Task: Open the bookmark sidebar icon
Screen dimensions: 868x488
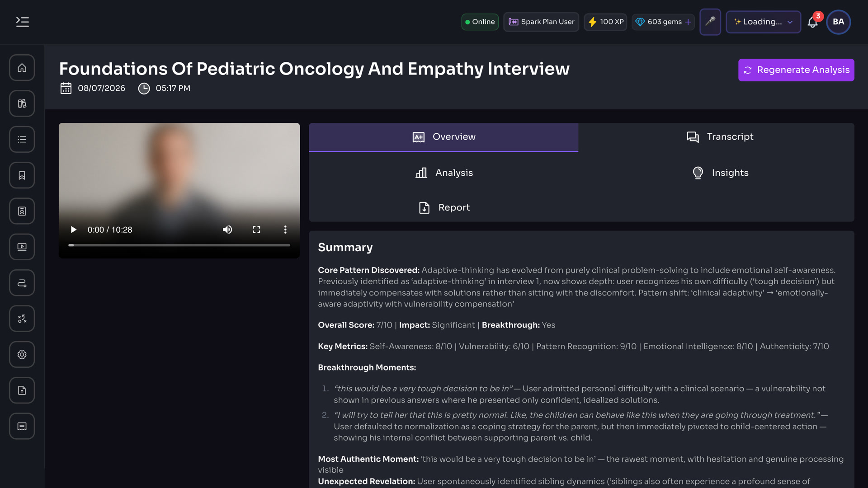Action: click(x=22, y=175)
